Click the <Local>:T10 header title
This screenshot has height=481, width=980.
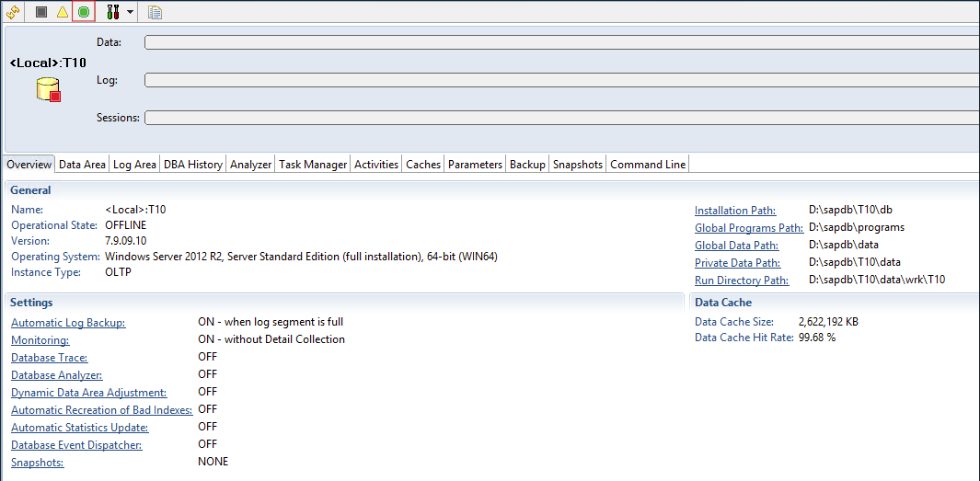pyautogui.click(x=48, y=63)
